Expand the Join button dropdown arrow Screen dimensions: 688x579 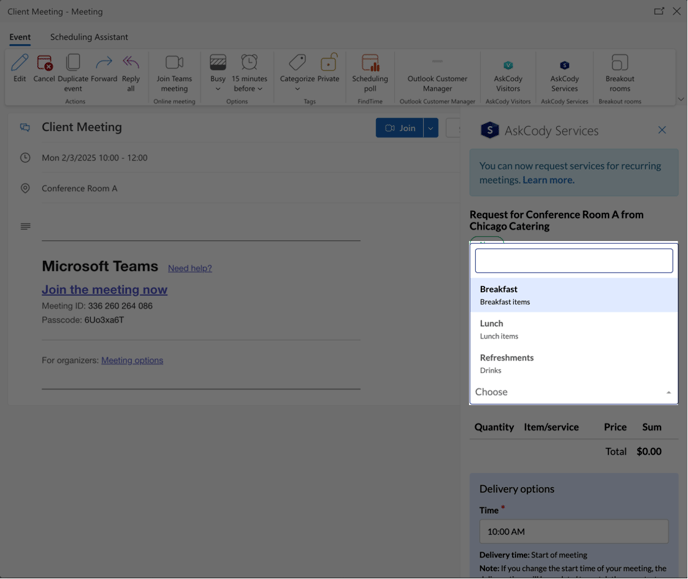[x=431, y=128]
